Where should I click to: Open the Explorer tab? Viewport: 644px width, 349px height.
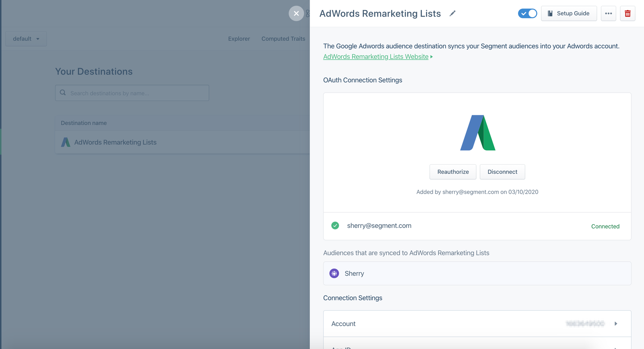tap(239, 39)
